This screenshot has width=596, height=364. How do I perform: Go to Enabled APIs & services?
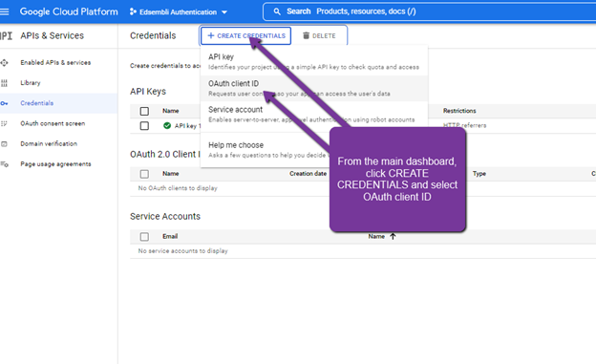coord(55,63)
